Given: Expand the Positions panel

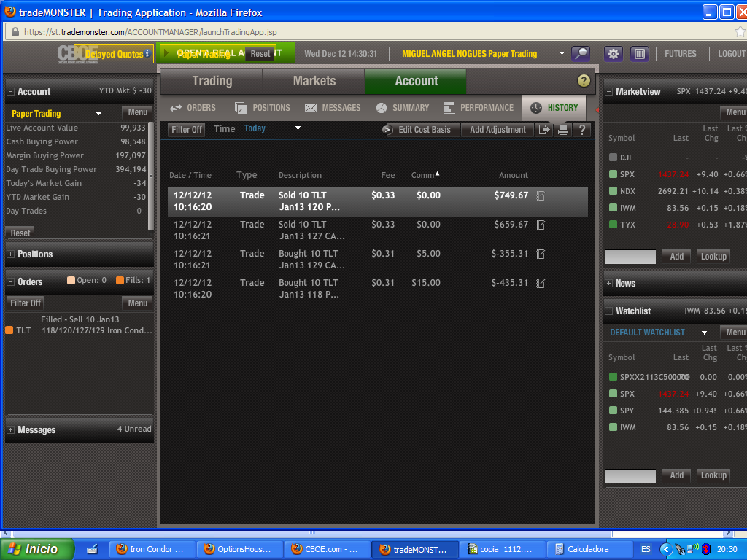Looking at the screenshot, I should (10, 254).
